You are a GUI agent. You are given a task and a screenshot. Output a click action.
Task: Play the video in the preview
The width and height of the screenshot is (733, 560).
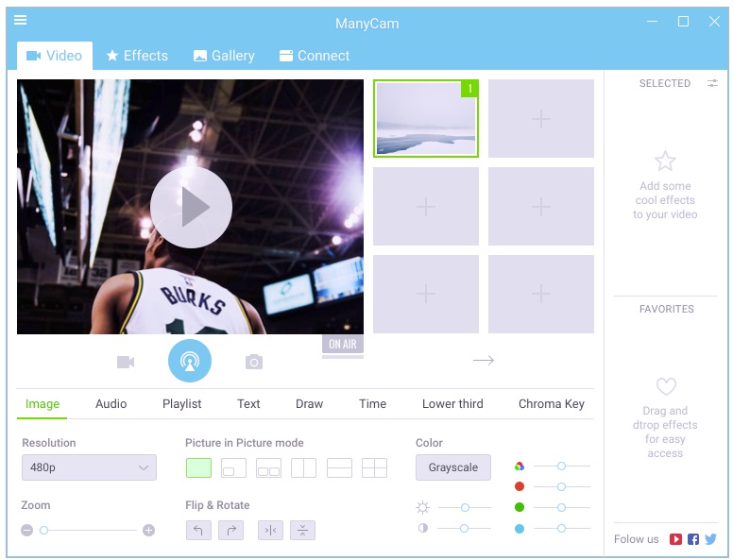coord(191,208)
